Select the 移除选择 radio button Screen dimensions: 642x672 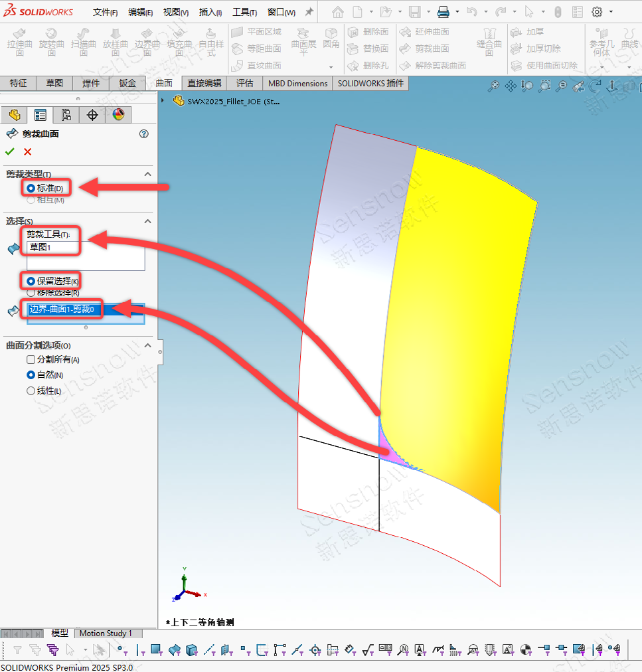(x=31, y=292)
